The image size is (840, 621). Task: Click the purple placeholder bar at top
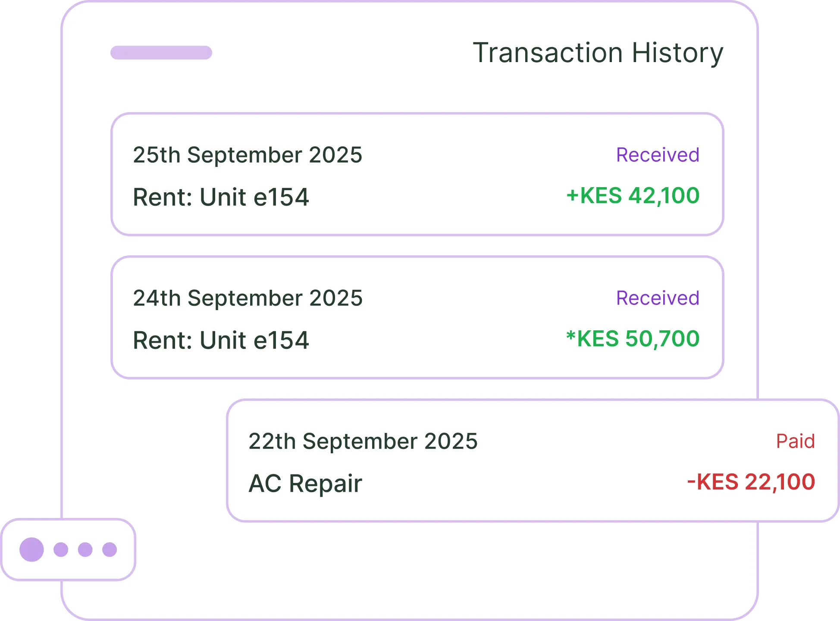point(161,53)
